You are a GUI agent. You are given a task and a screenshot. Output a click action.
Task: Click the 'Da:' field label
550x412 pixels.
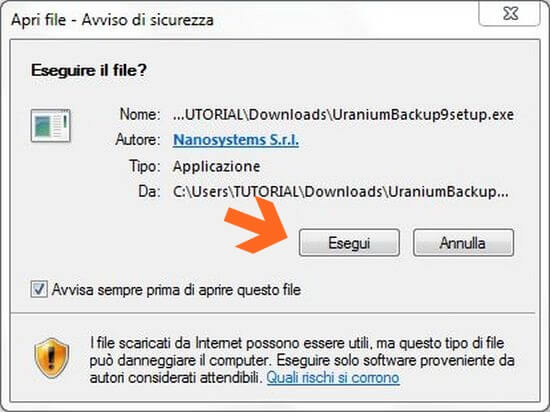click(149, 192)
